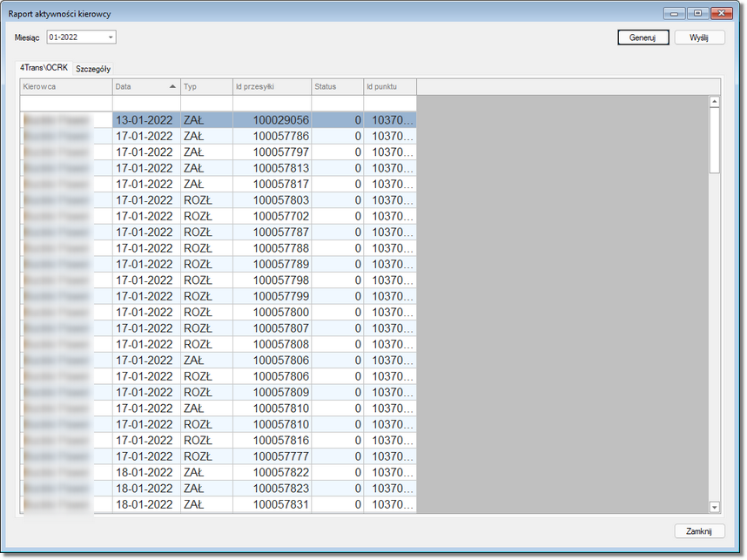The height and width of the screenshot is (560, 747).
Task: Sort by the Data column header
Action: 146,87
